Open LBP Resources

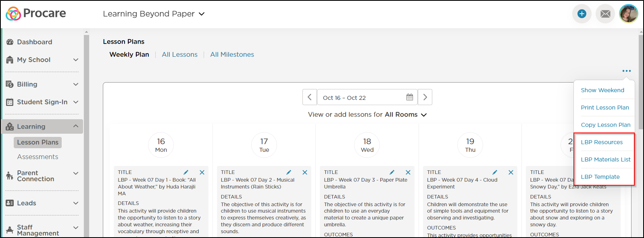pos(602,142)
